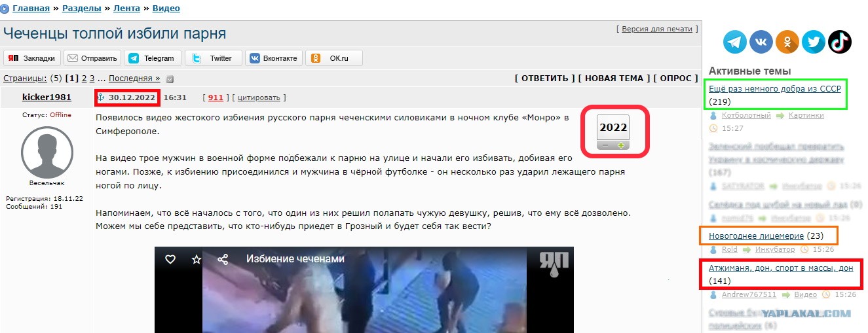
Task: Open the page-jump dropdown after Последняя »
Action: click(x=170, y=79)
